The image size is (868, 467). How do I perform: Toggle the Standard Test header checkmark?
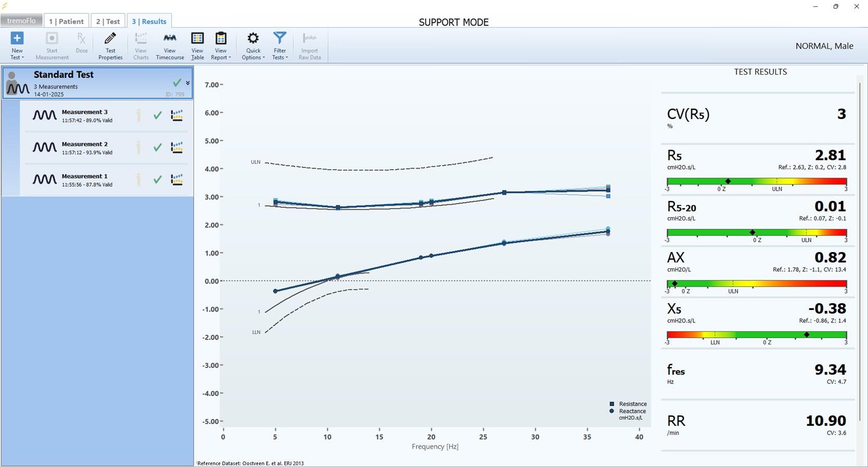pos(177,82)
